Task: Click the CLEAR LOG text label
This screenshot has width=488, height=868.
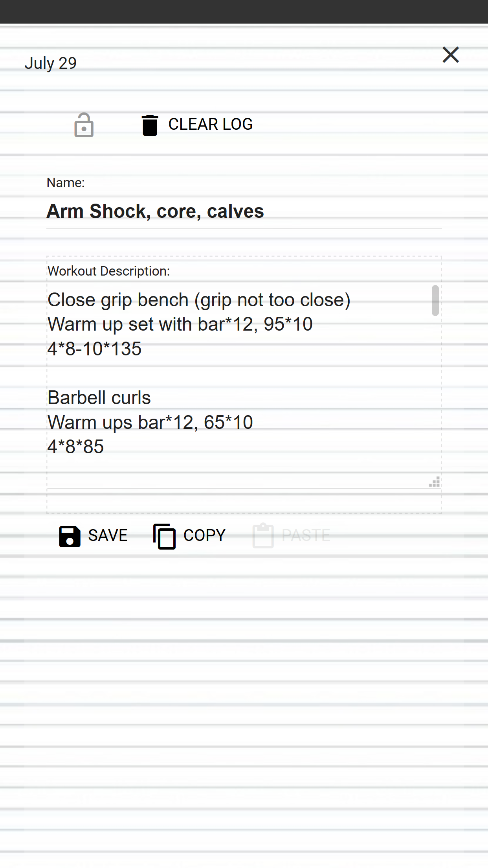Action: click(210, 124)
